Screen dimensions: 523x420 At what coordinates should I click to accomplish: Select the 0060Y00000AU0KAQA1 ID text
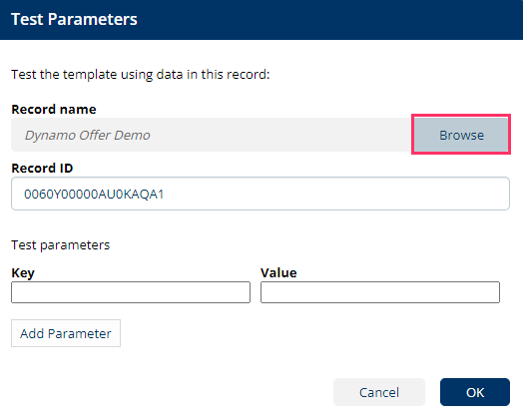click(94, 194)
